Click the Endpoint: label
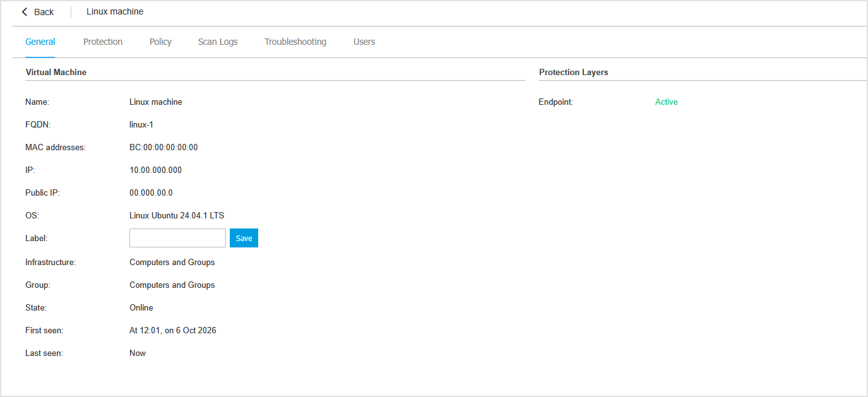Screen dimensions: 868x397 coord(556,102)
